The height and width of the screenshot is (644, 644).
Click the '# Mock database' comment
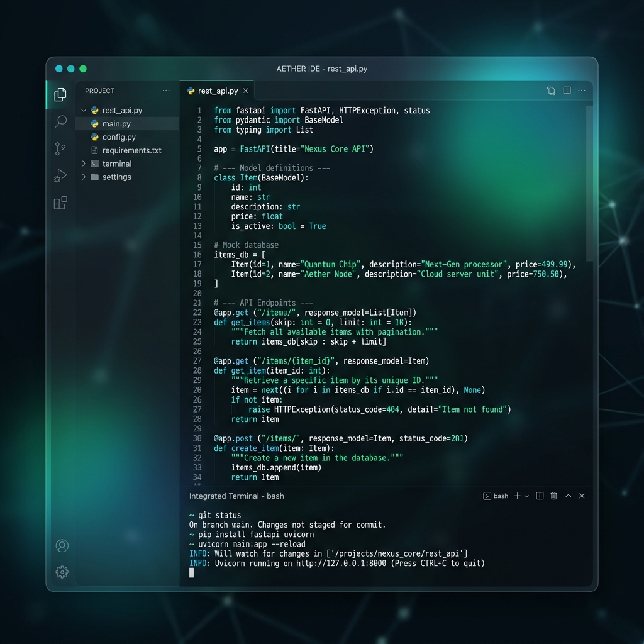[x=246, y=245]
